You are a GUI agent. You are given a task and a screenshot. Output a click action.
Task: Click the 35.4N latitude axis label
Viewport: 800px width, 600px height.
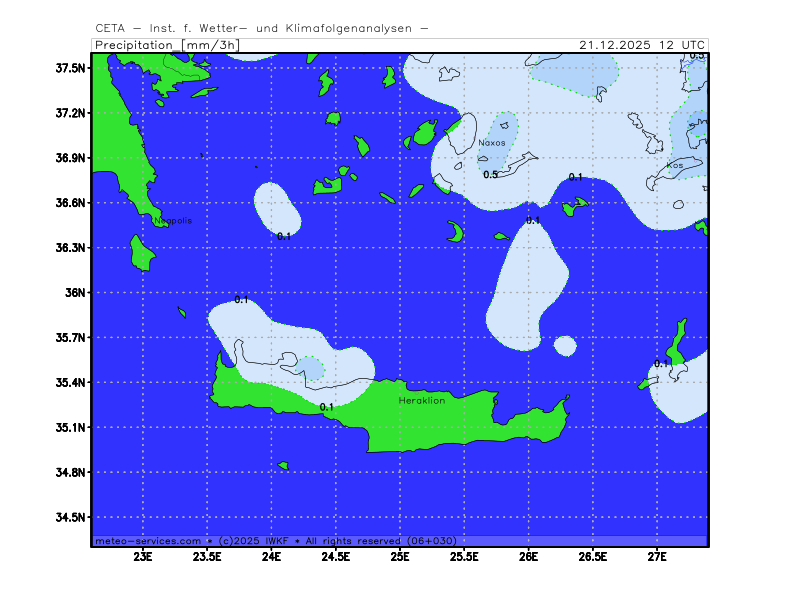(71, 383)
